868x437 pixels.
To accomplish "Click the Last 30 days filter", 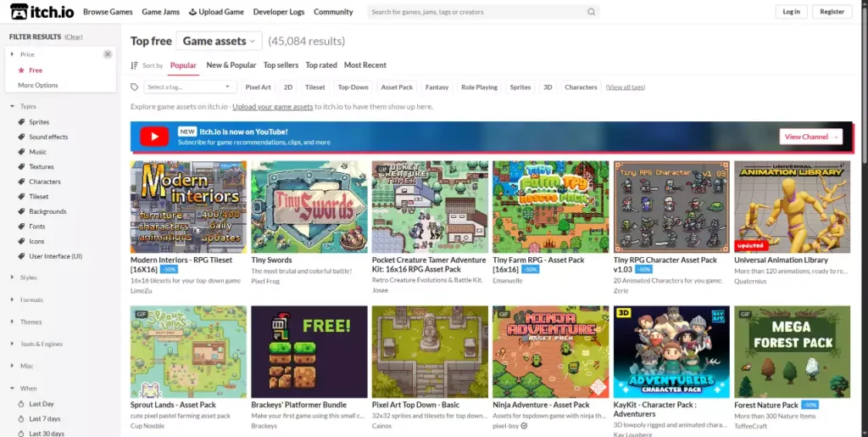I will 47,434.
